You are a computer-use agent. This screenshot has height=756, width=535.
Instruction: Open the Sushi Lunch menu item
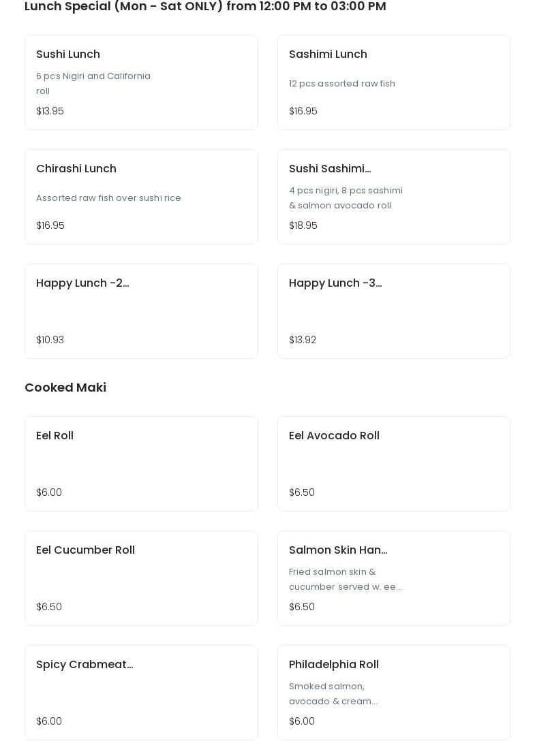point(141,82)
